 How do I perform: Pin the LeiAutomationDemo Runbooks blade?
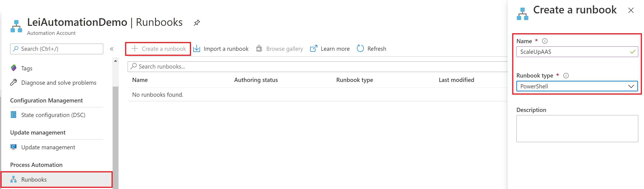(x=197, y=23)
